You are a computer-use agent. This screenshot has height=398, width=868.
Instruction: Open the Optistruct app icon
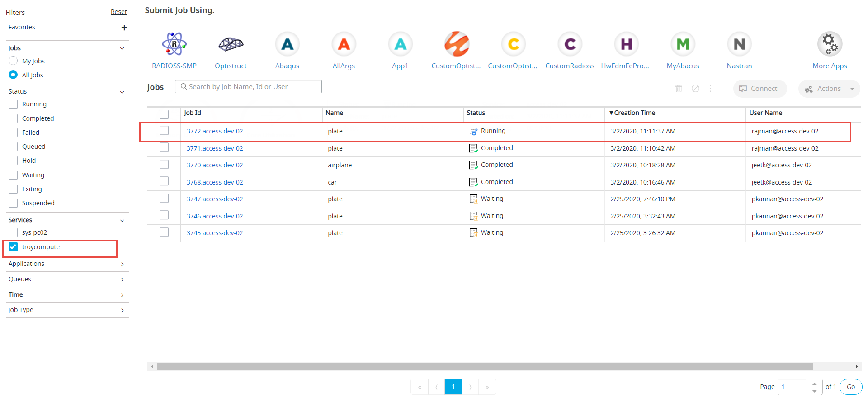(231, 44)
